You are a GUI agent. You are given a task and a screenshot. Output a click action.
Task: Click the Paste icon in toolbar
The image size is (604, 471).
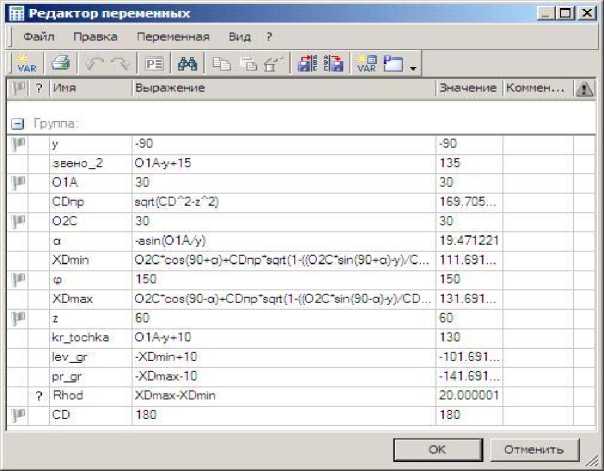pyautogui.click(x=248, y=64)
